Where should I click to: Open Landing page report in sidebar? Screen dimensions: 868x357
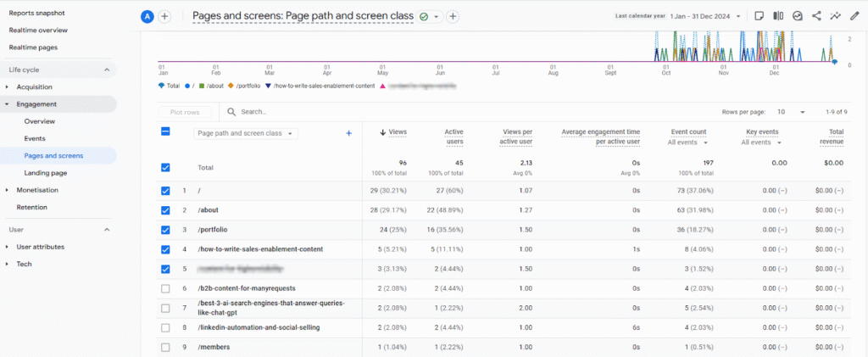pos(46,173)
